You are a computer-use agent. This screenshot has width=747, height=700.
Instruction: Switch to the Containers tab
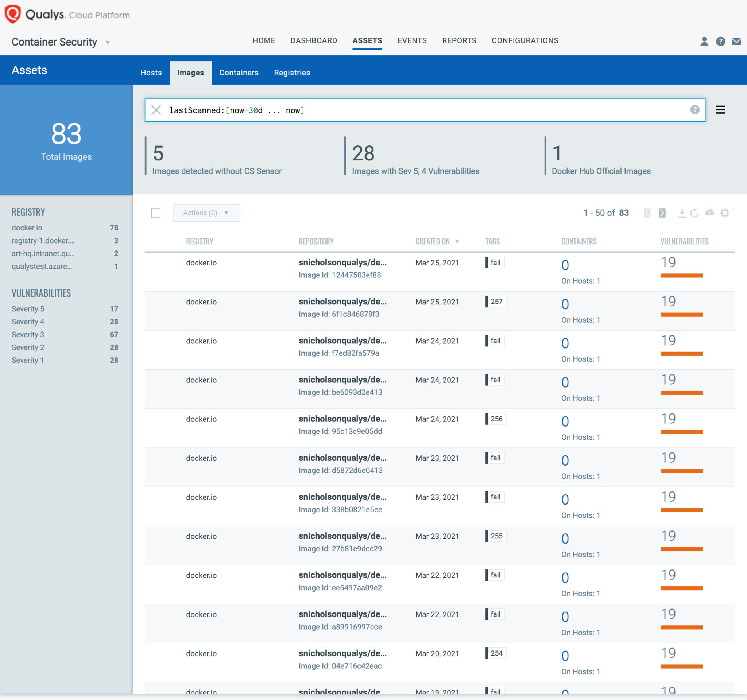[x=239, y=73]
